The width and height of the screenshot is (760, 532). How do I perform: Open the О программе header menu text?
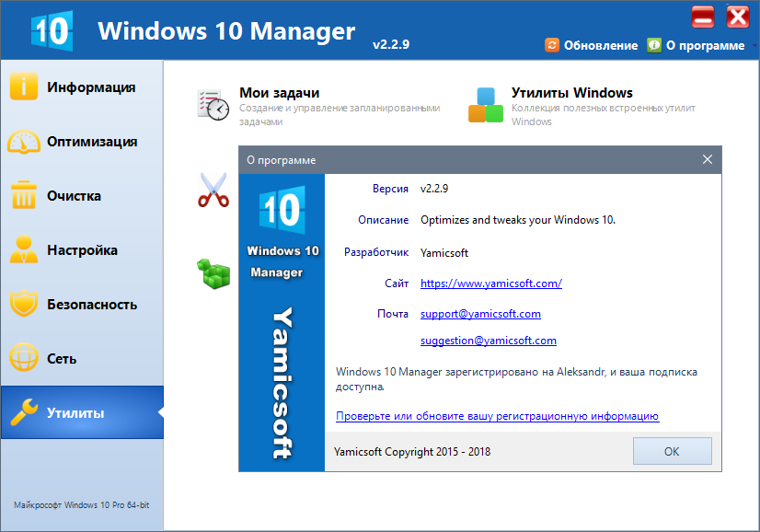click(705, 46)
